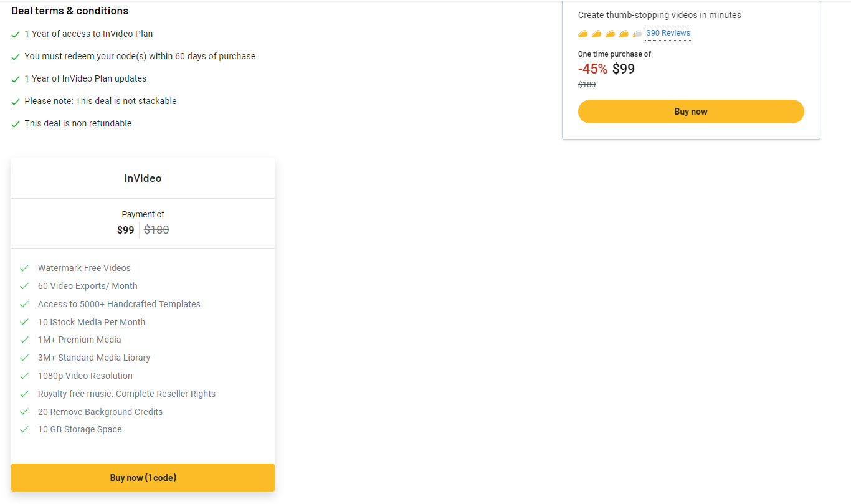Click checkmark beside 10 GB Storage Space
The width and height of the screenshot is (851, 504).
click(x=24, y=430)
